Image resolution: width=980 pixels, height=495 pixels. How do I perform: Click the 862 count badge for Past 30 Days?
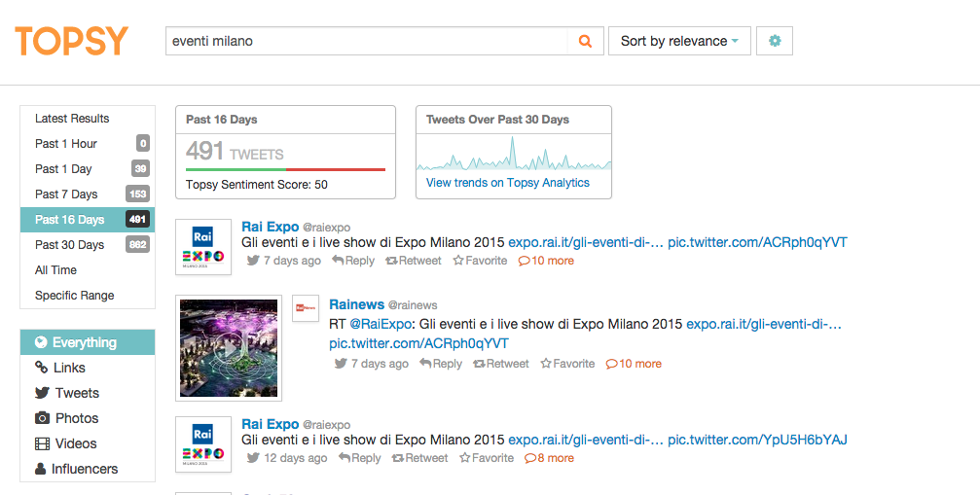pyautogui.click(x=137, y=245)
